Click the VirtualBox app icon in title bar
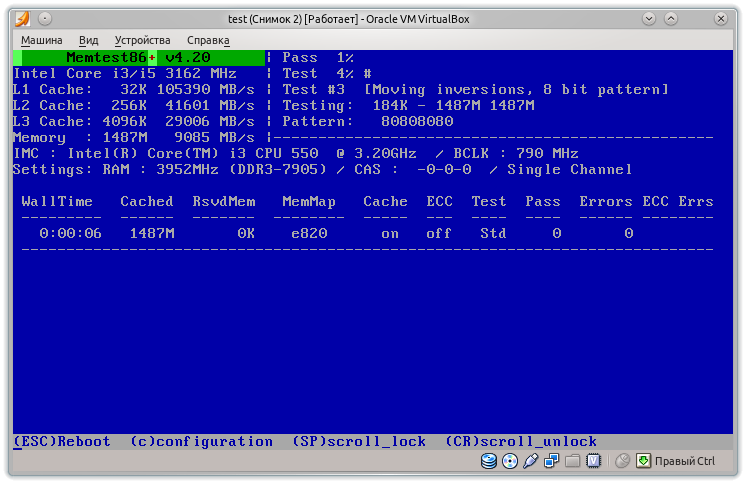746x484 pixels. point(22,19)
